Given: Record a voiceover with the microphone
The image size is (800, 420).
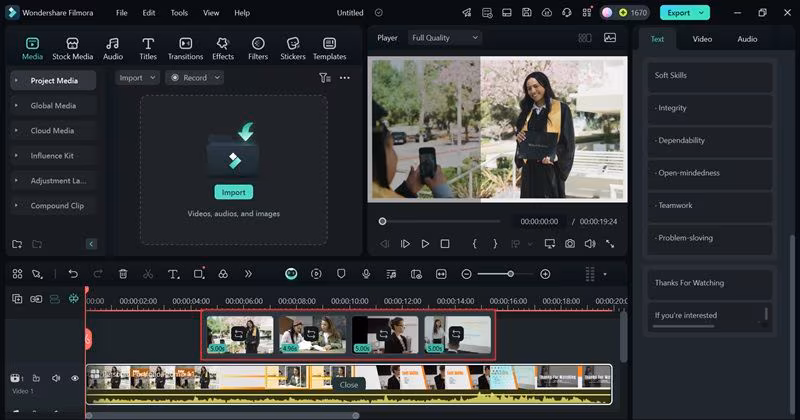Looking at the screenshot, I should 366,274.
